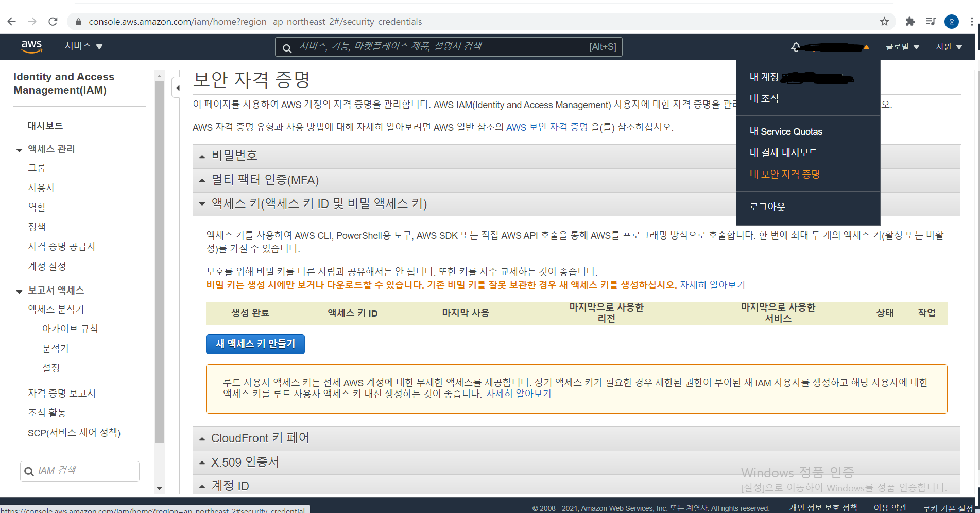
Task: Open 역할 in sidebar
Action: coord(37,207)
